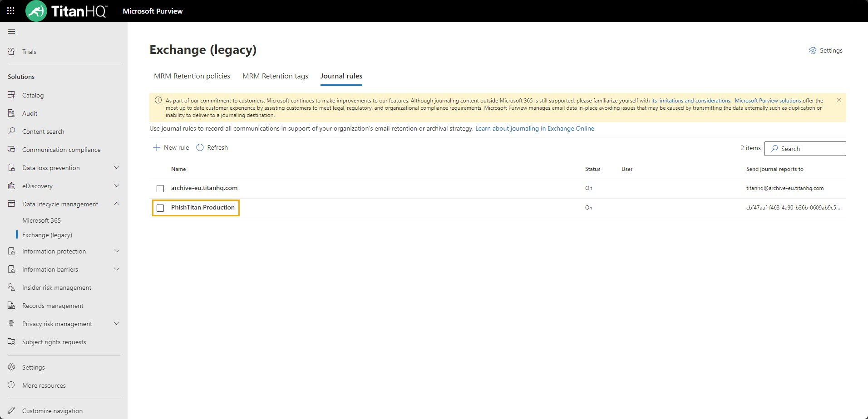Click the Information barriers icon
The image size is (868, 419).
tap(12, 269)
